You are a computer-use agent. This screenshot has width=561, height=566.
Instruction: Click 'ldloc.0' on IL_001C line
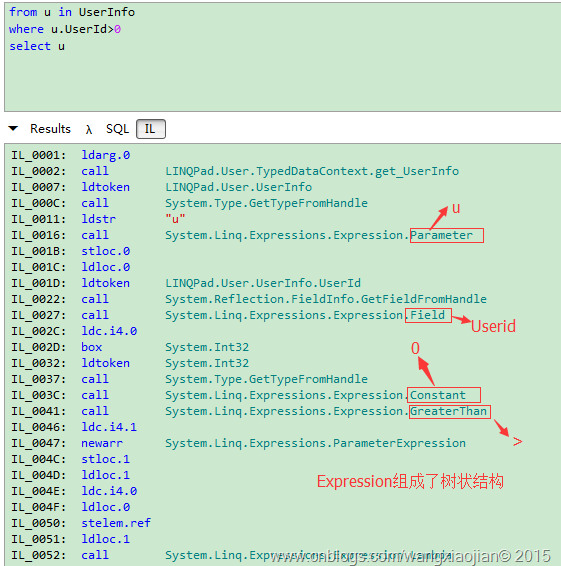[x=106, y=267]
